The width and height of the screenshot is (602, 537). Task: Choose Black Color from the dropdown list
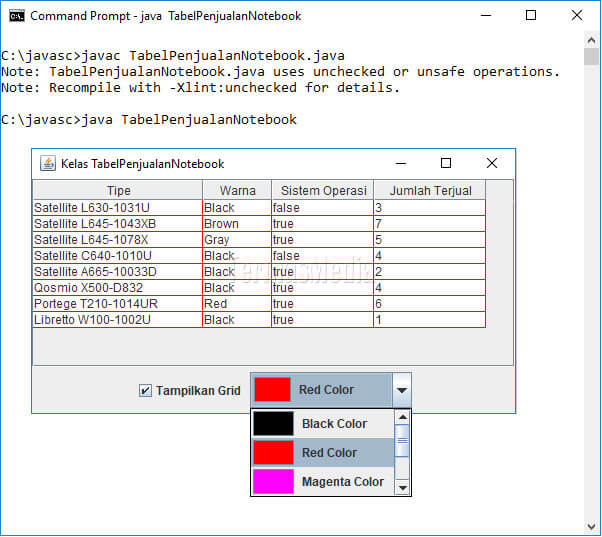pyautogui.click(x=323, y=423)
